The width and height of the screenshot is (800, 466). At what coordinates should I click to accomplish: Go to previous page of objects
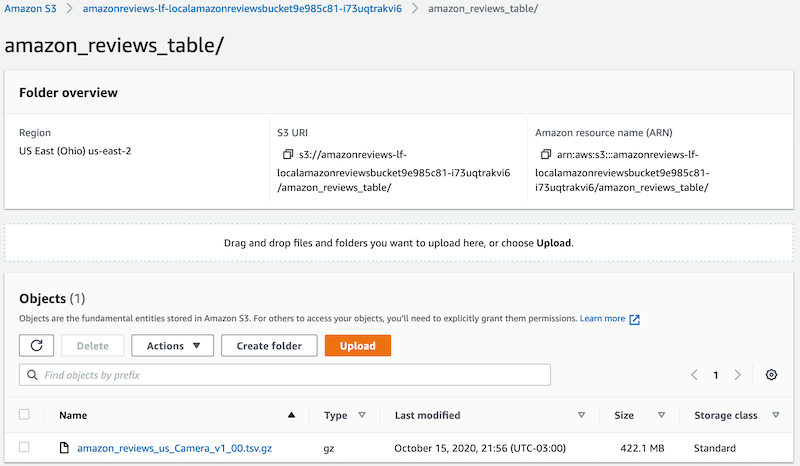tap(694, 375)
